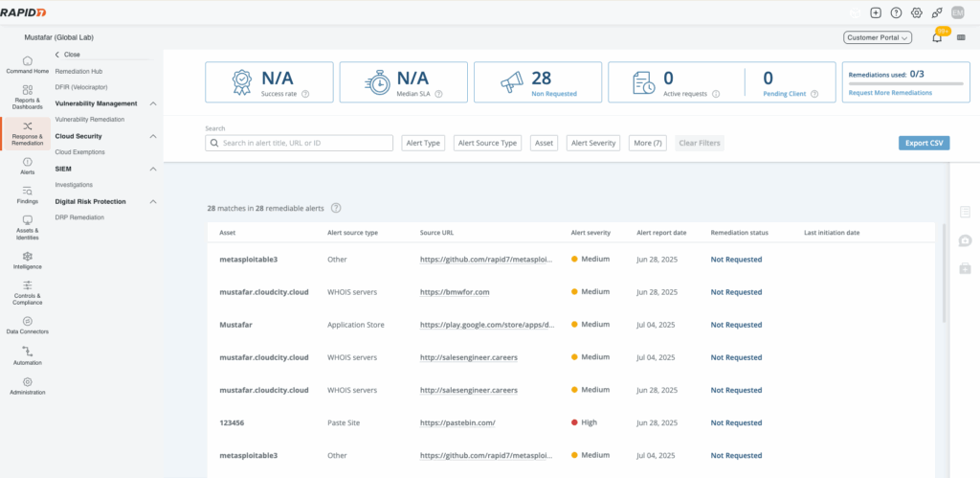Screen dimensions: 980x478
Task: Go to Alerts in sidebar
Action: point(27,166)
